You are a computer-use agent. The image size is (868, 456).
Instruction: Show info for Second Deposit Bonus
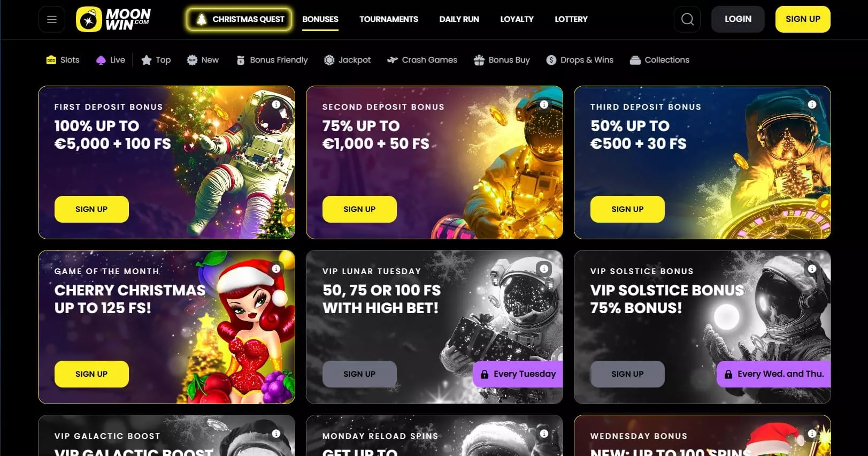coord(544,104)
